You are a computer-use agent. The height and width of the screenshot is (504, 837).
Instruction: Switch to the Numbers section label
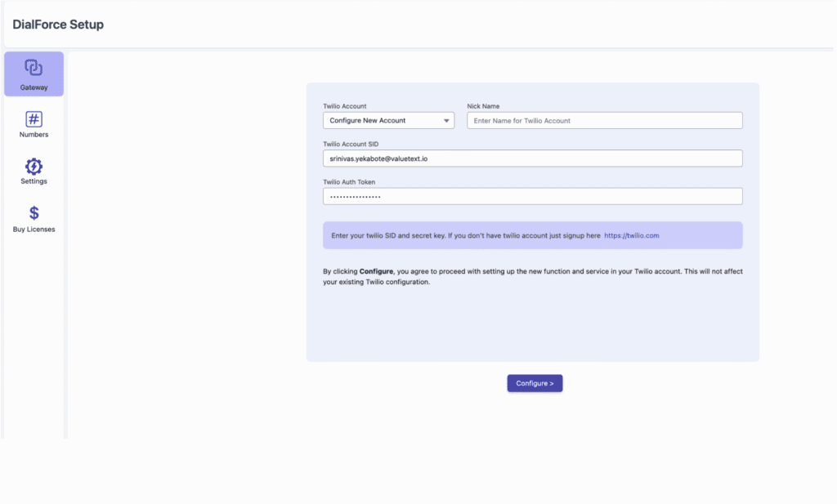pos(34,135)
